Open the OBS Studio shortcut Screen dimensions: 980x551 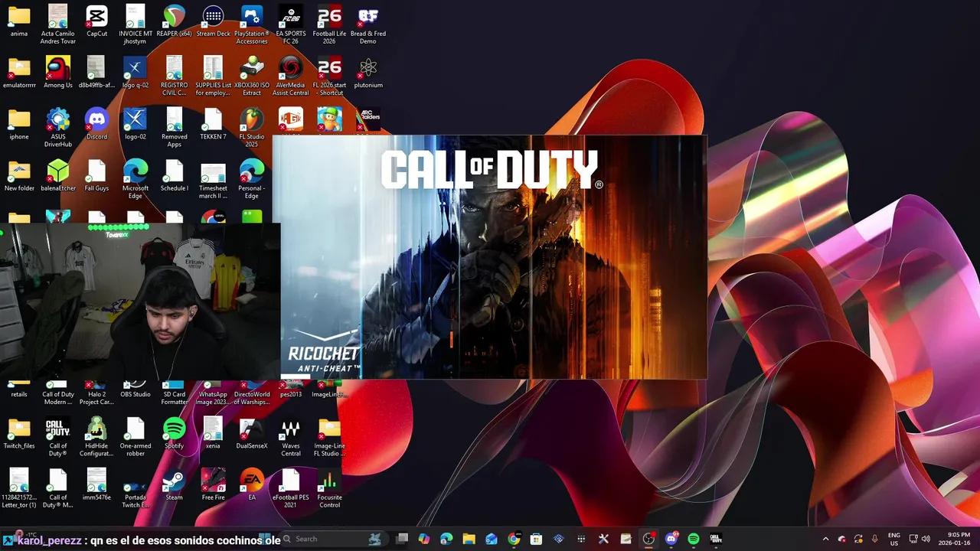(x=136, y=389)
